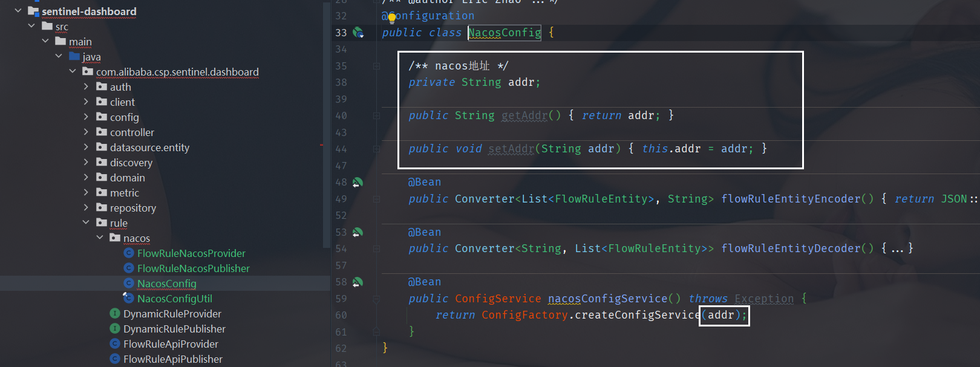
Task: Open DynamicRulePublisher in the project tree
Action: [x=174, y=329]
